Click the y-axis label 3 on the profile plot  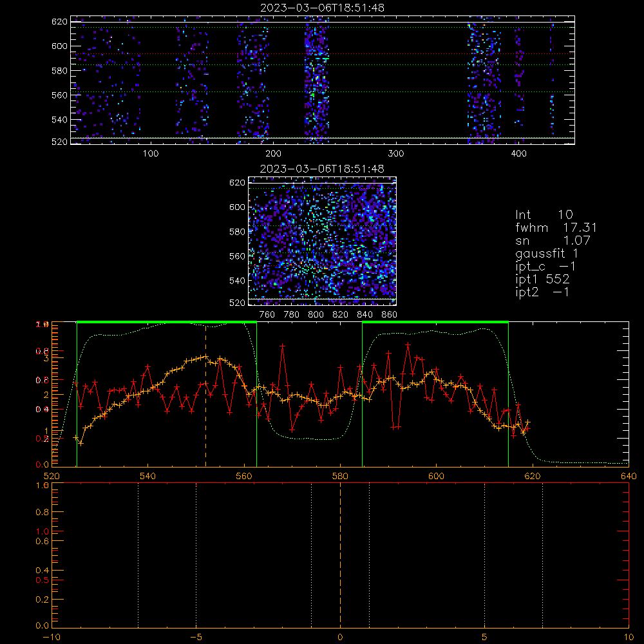[x=46, y=358]
